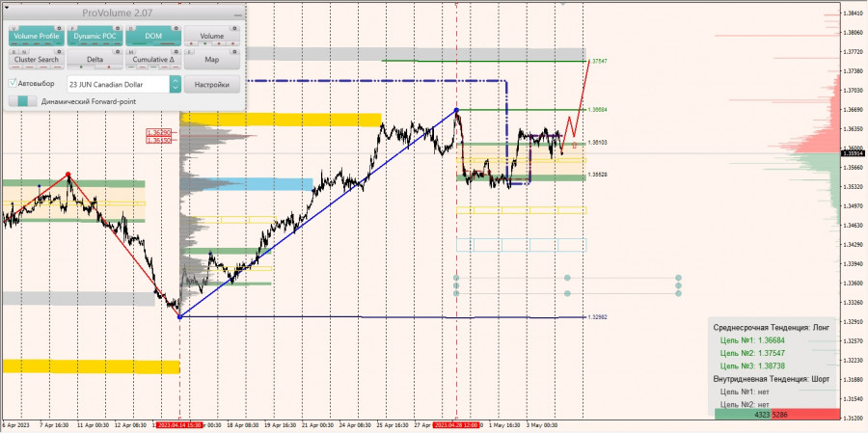Open DOM gear settings
Screen dimensions: 868x433
coord(176,27)
